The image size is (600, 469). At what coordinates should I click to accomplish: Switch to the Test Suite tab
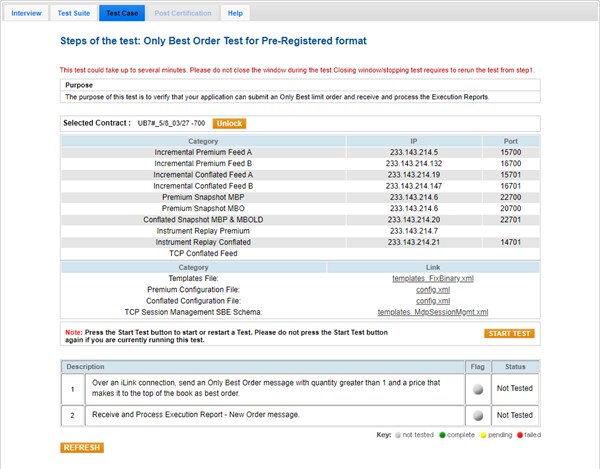point(73,13)
